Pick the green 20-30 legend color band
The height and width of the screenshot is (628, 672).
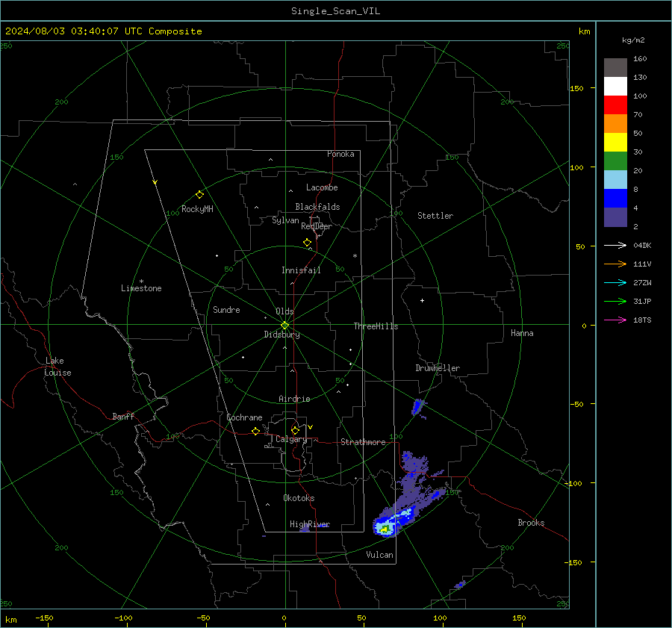(615, 161)
